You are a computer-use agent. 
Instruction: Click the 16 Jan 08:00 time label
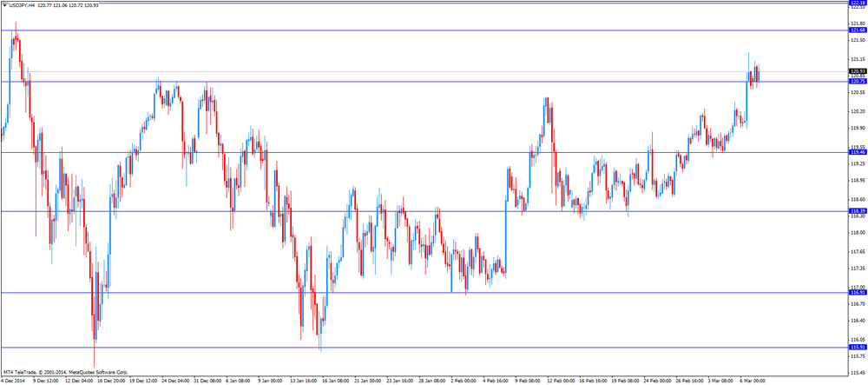click(x=336, y=382)
